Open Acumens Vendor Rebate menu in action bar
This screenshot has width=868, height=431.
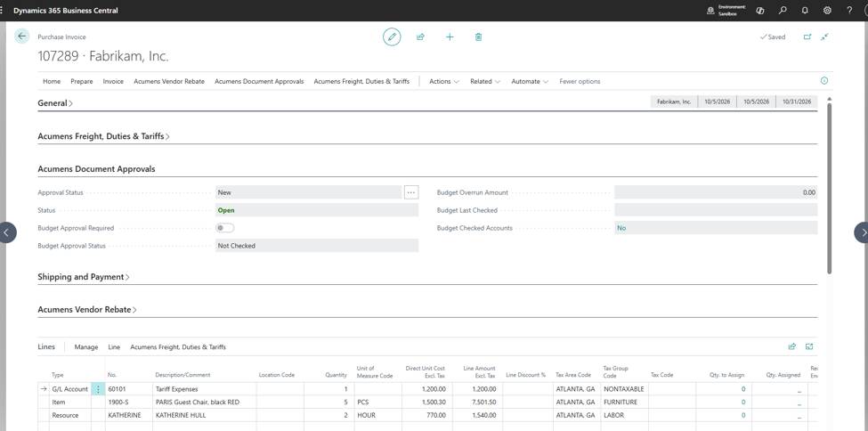[x=169, y=81]
